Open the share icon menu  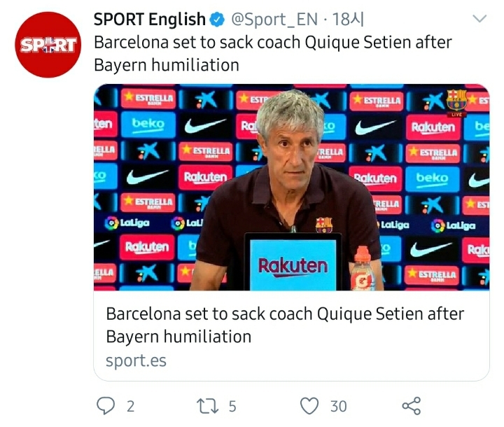411,405
